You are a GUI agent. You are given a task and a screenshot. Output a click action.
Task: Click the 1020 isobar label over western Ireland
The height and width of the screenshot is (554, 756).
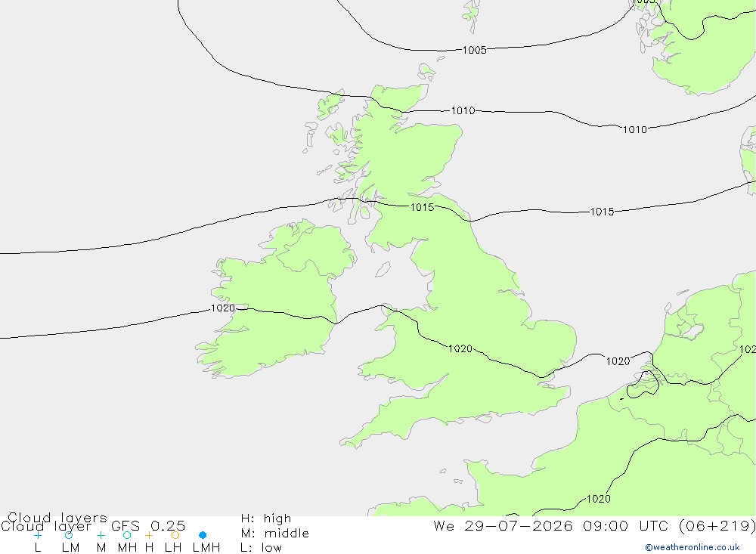[x=223, y=308]
